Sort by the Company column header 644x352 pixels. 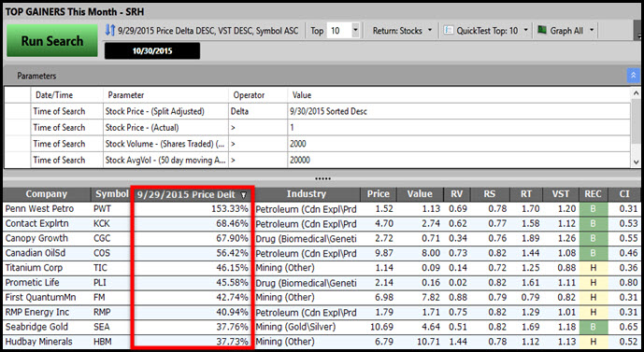tap(46, 194)
